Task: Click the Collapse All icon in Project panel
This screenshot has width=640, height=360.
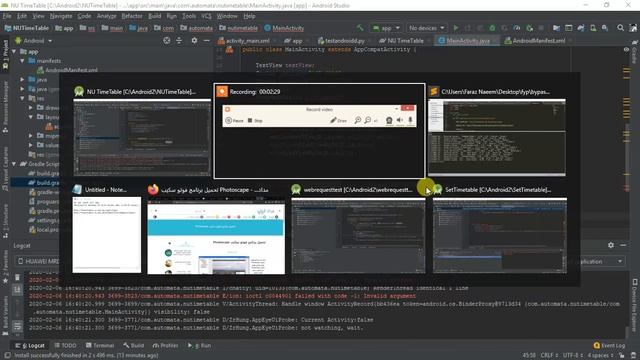Action: (179, 40)
